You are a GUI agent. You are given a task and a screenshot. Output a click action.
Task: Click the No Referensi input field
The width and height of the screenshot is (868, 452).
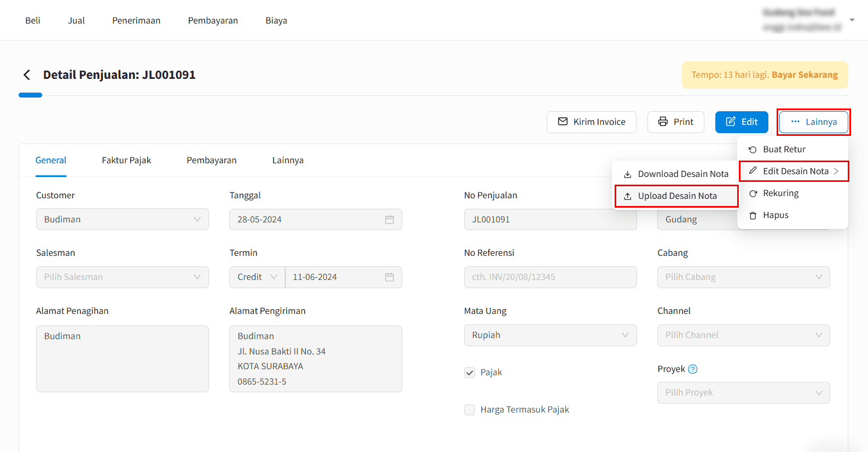pos(550,277)
